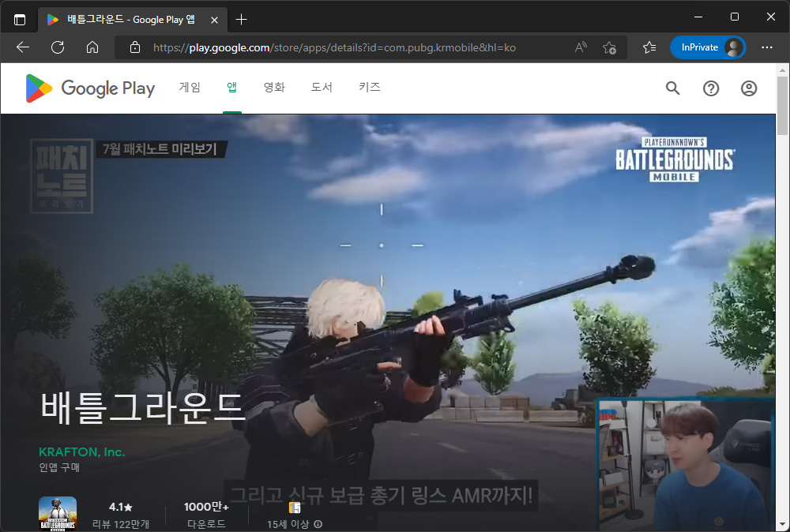Select the 키즈 tab
Viewport: 790px width, 532px height.
[369, 87]
